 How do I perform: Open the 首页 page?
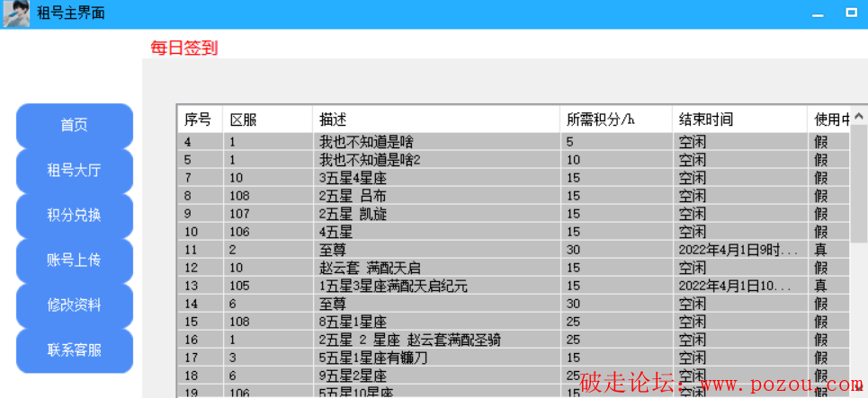(75, 126)
